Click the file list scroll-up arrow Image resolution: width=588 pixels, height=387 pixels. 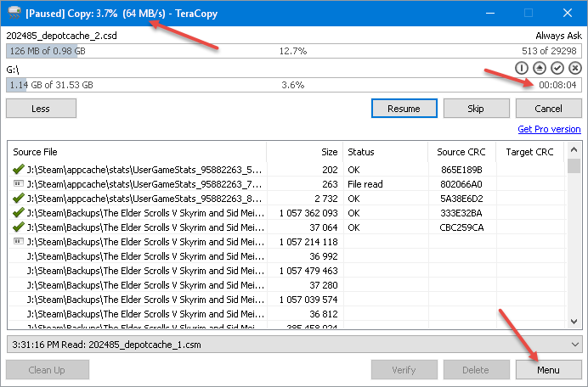(x=574, y=150)
